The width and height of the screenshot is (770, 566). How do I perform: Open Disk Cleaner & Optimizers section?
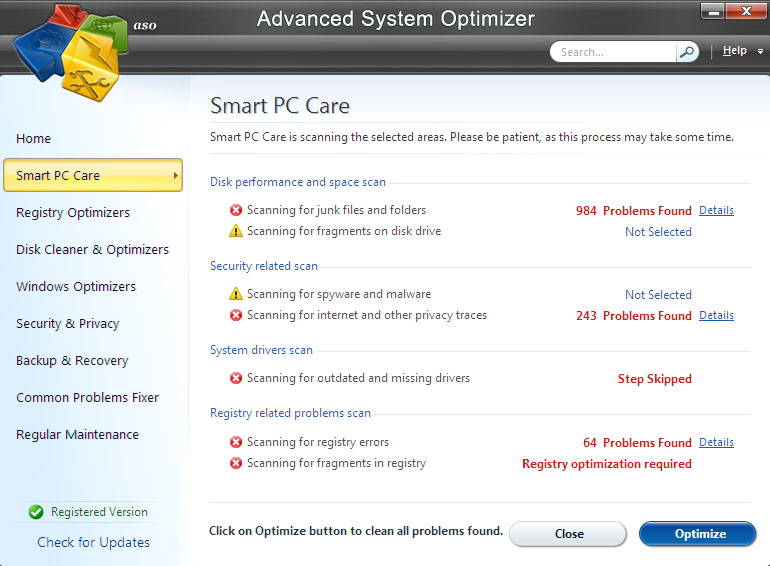[92, 249]
